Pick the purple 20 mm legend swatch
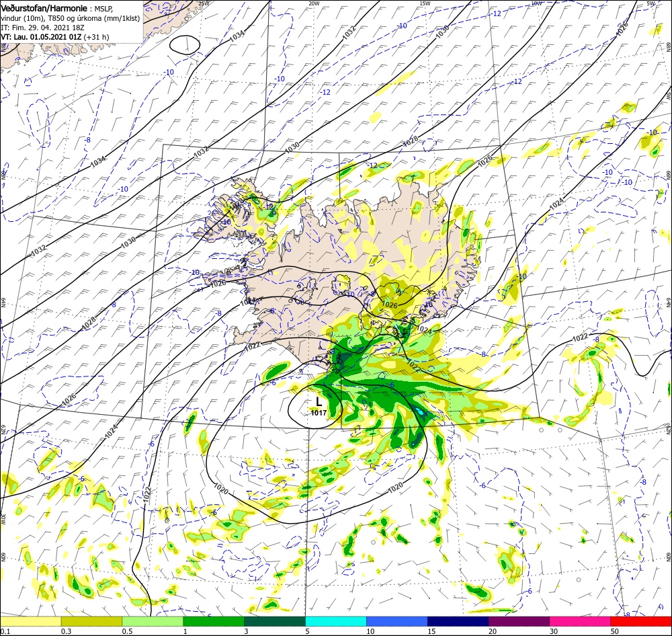The height and width of the screenshot is (636, 672). click(519, 621)
